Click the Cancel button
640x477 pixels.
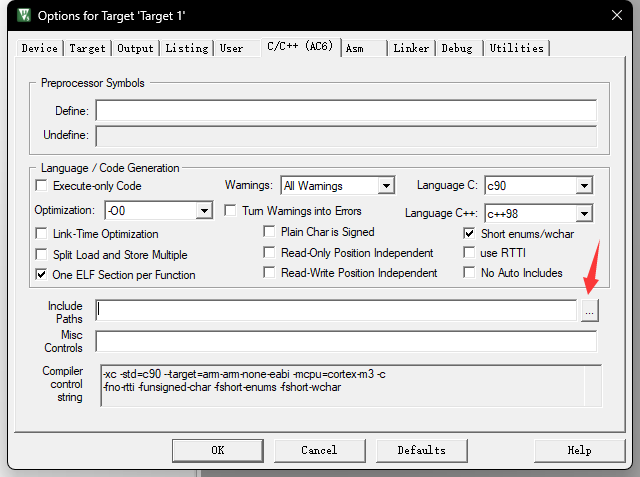click(320, 450)
